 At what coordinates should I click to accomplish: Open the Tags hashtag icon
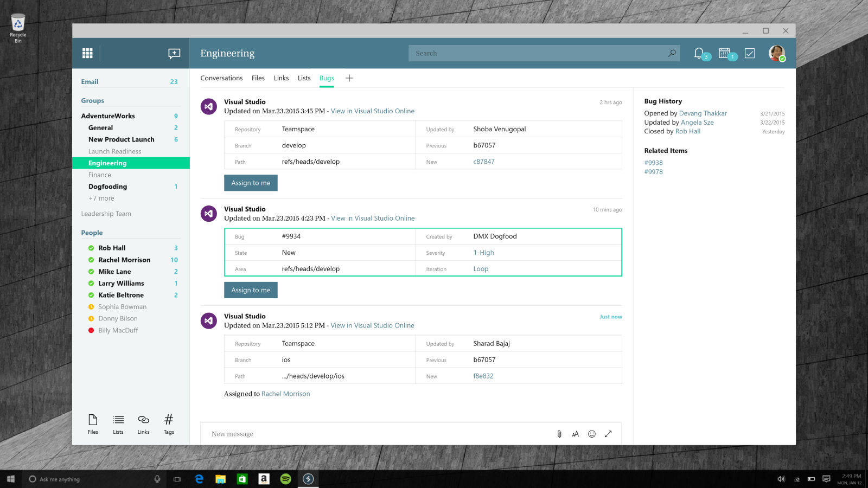coord(169,423)
